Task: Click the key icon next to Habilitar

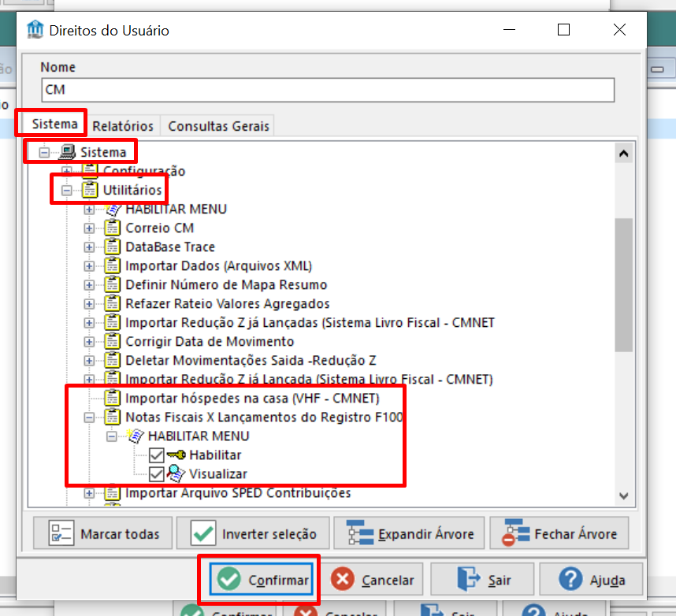Action: click(176, 455)
